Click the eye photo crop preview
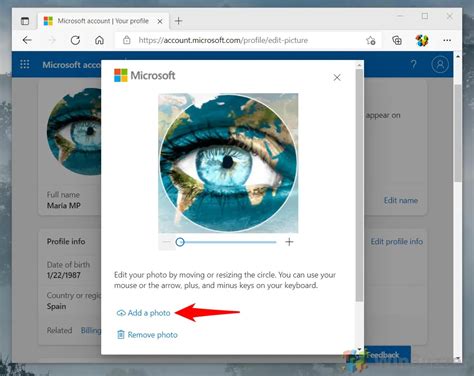 [x=228, y=163]
